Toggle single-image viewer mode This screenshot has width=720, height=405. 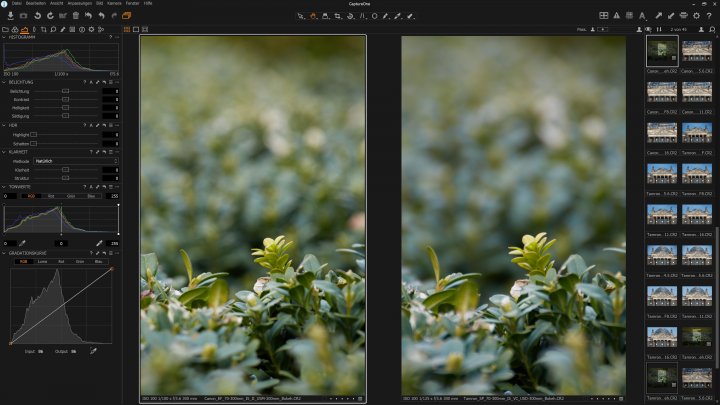coord(136,29)
